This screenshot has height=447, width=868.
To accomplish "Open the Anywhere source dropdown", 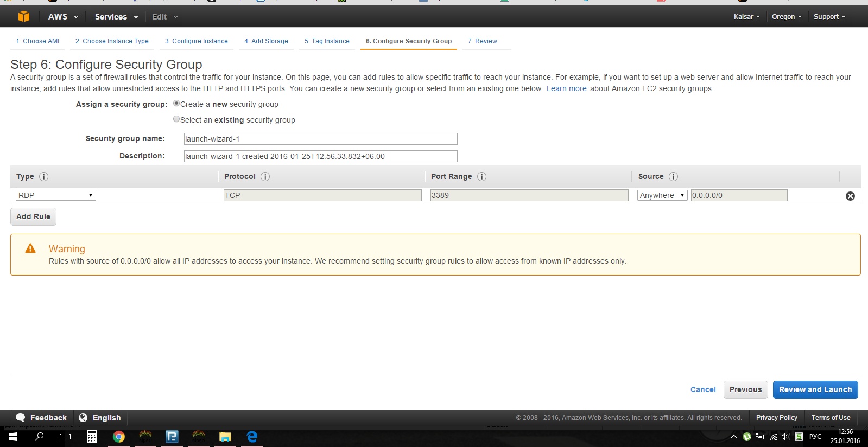I will tap(662, 195).
